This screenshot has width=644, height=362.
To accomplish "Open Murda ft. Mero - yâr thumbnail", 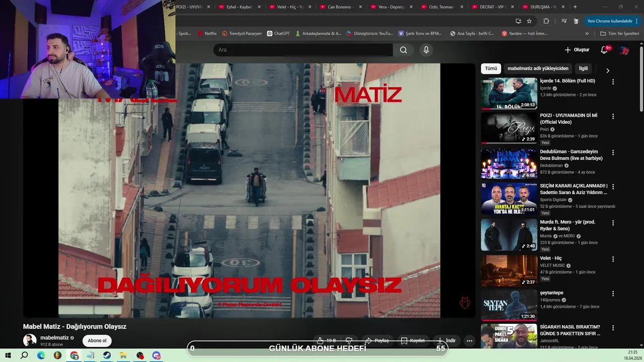I will 509,234.
